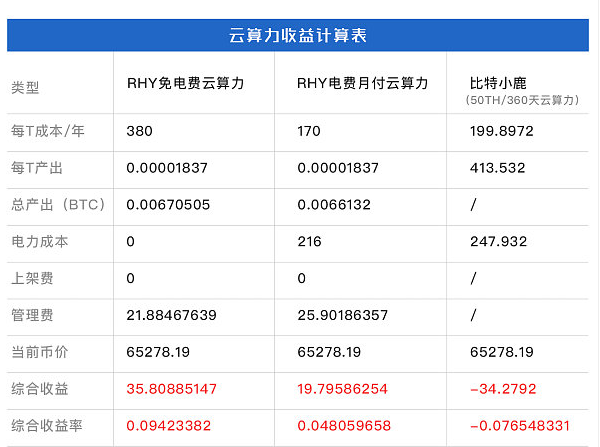Click the negative rate -0.076548331
Screen dimensions: 600x447
(x=520, y=426)
